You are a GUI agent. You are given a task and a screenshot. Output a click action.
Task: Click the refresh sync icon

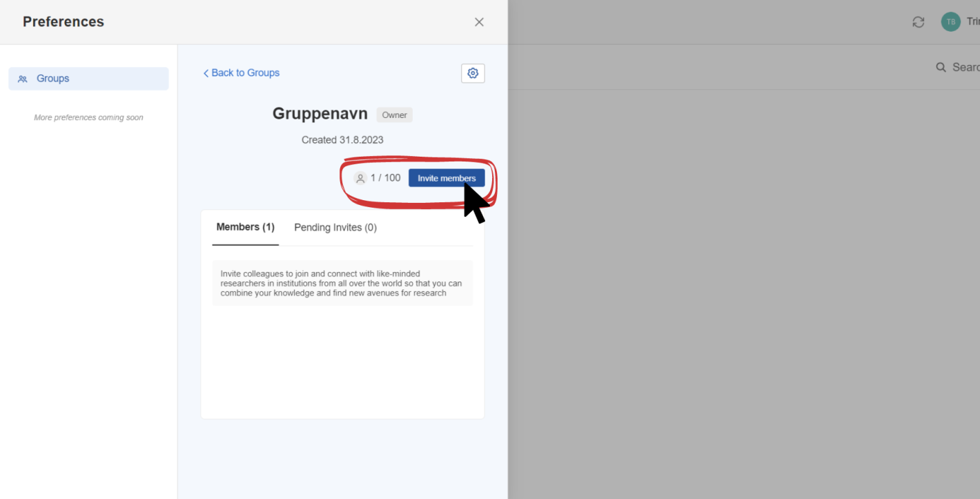click(x=919, y=22)
